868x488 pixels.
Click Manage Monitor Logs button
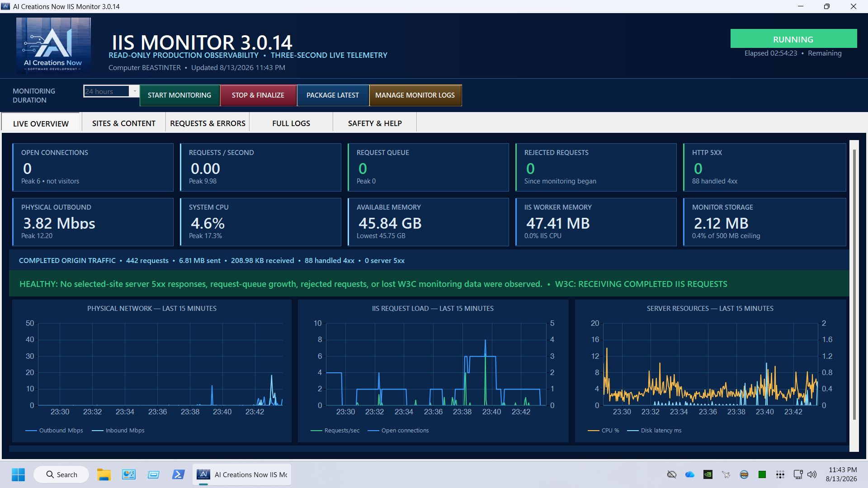[x=415, y=95]
